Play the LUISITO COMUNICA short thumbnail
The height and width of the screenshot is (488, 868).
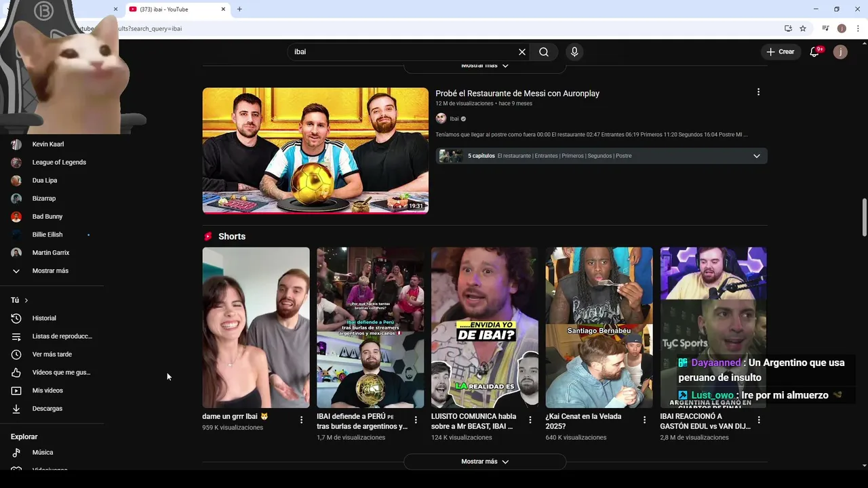[x=485, y=327]
